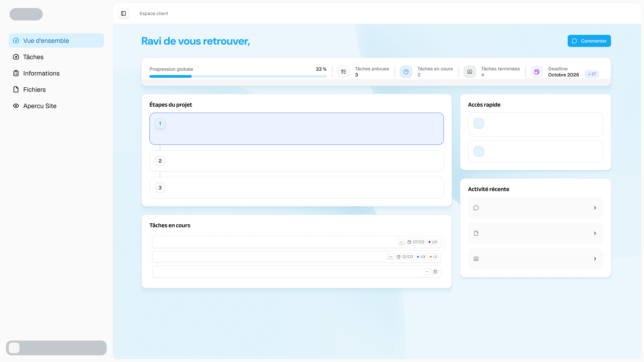Click the Apercu Site eye icon
Image resolution: width=644 pixels, height=362 pixels.
pyautogui.click(x=16, y=106)
